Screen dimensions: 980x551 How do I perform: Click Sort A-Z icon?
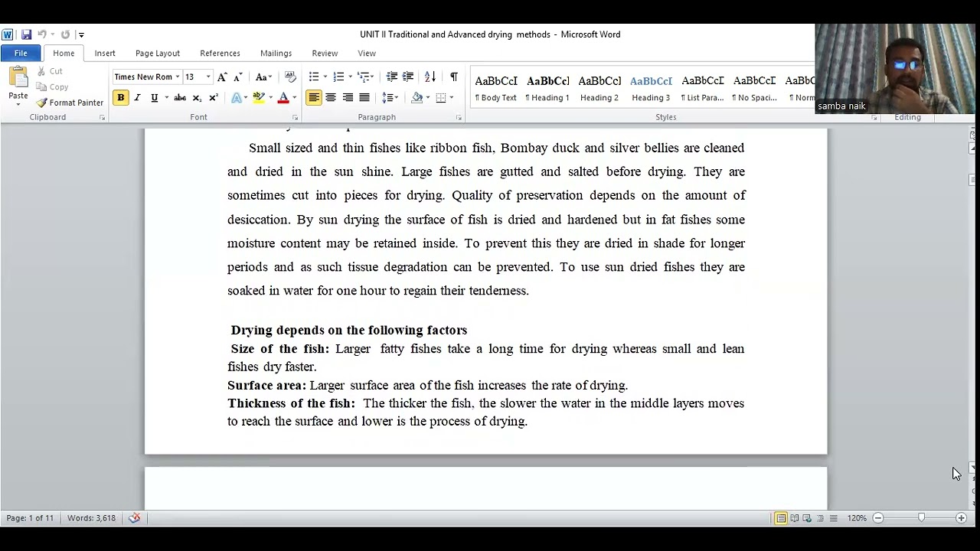coord(430,77)
